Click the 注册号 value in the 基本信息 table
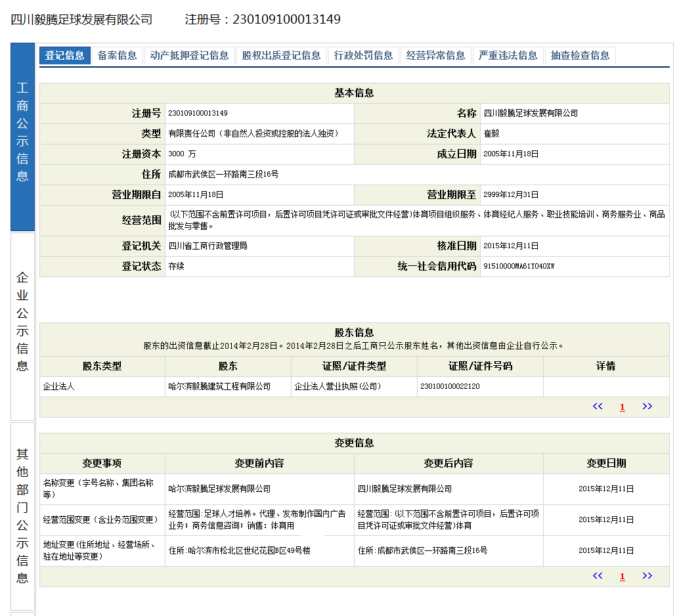The height and width of the screenshot is (616, 679). 198,113
